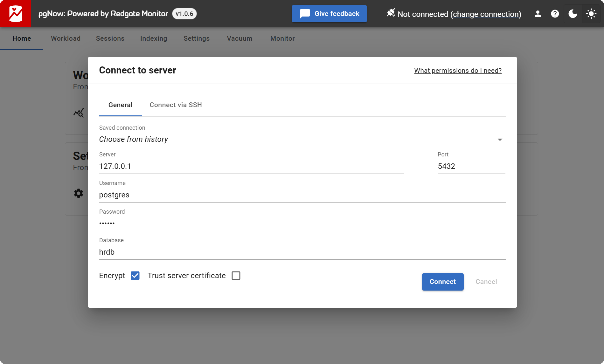Open the help question mark icon

click(x=555, y=14)
